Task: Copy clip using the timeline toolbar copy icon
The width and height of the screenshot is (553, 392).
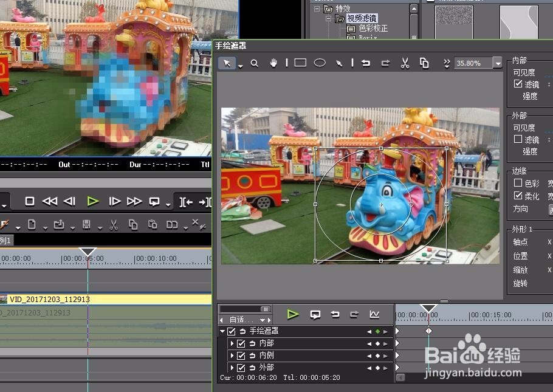Action: pyautogui.click(x=133, y=224)
